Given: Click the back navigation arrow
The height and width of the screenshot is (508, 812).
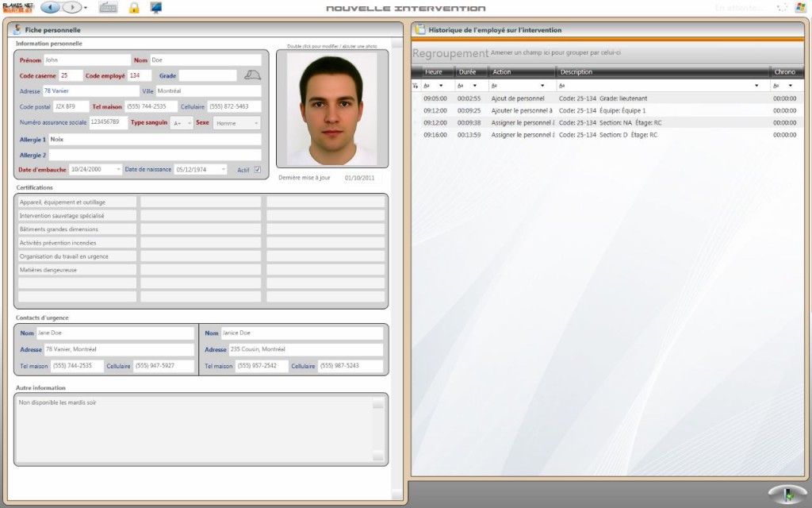Looking at the screenshot, I should click(x=50, y=8).
